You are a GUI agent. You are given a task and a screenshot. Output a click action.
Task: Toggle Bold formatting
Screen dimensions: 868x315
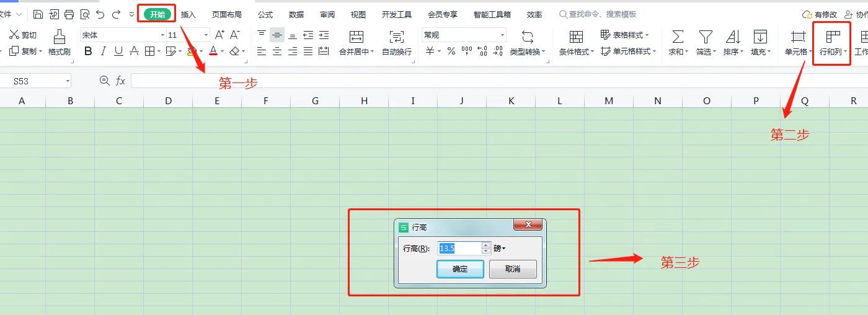coord(88,51)
